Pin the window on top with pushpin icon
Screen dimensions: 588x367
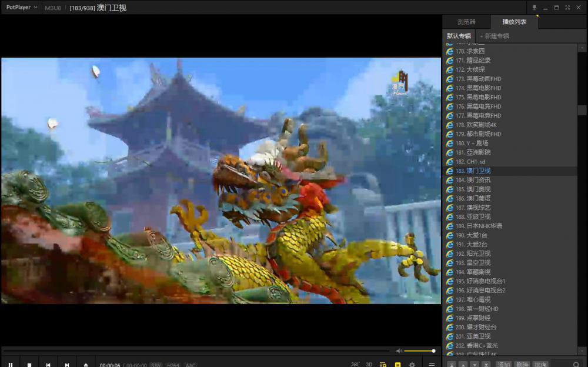pyautogui.click(x=534, y=8)
